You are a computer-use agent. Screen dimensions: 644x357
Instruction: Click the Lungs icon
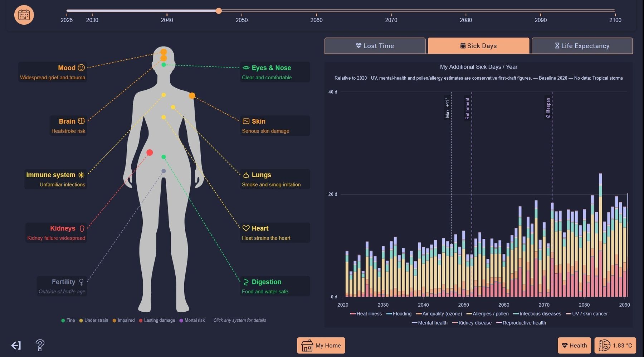246,175
